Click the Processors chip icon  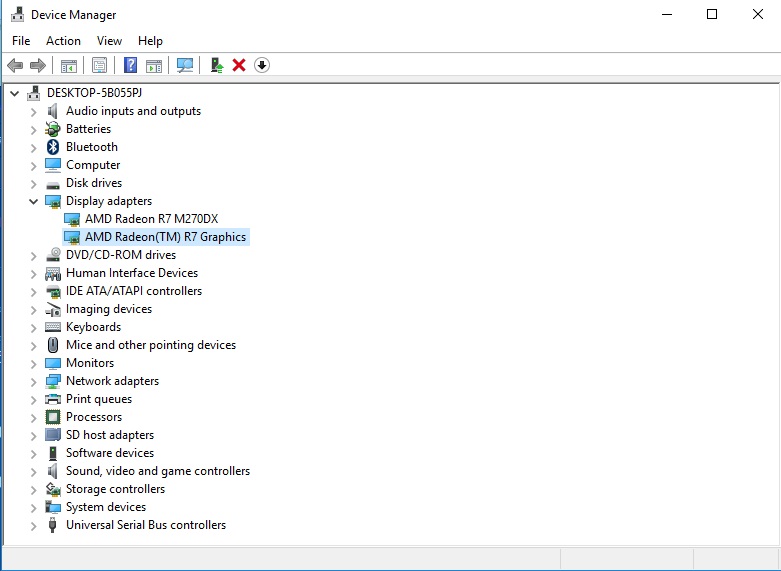(x=53, y=417)
